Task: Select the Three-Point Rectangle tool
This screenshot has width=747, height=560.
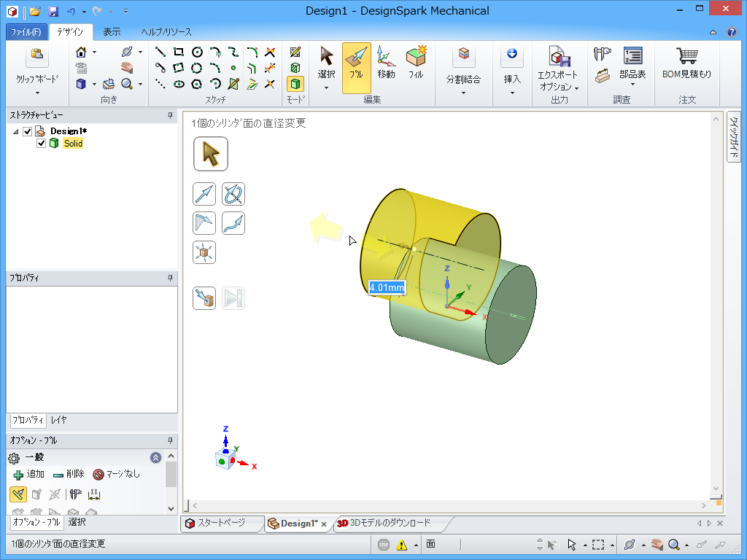Action: point(178,68)
